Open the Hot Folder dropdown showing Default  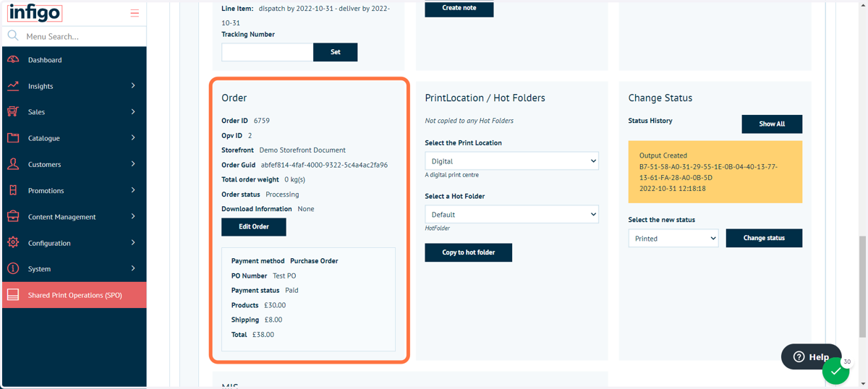[x=511, y=214]
